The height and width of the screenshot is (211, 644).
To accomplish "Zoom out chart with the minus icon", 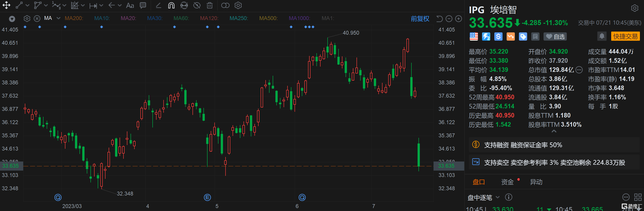I will (449, 19).
